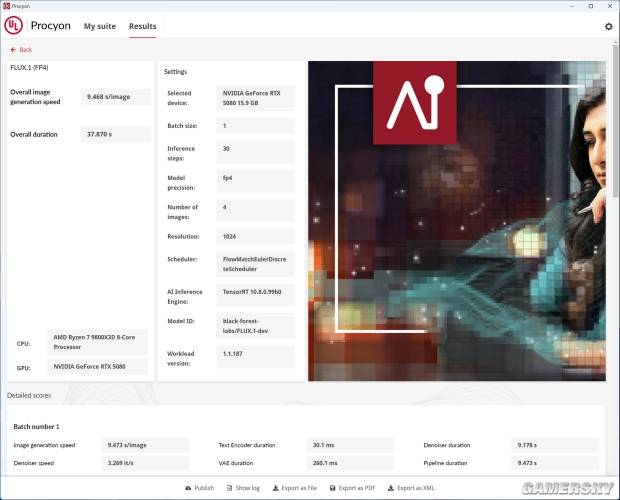Click the Batch size value 1

click(x=255, y=126)
